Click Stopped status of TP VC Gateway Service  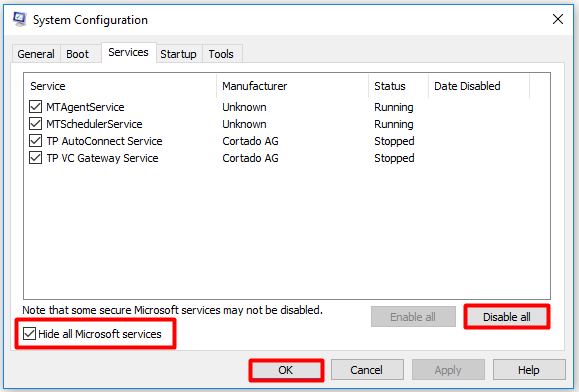[x=394, y=158]
